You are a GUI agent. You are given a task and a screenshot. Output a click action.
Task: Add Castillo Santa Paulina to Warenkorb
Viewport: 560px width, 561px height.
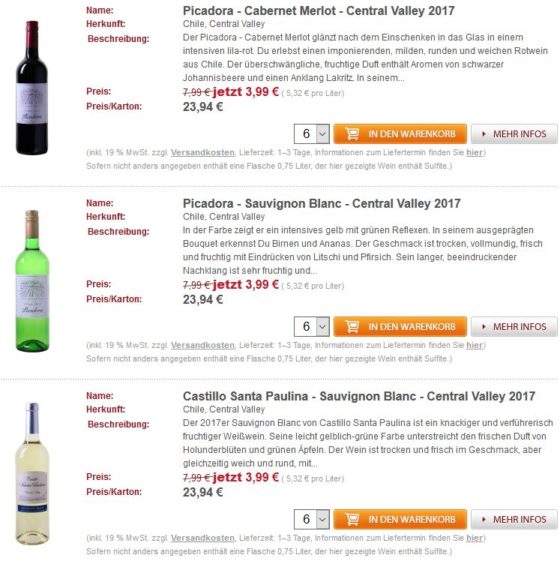pyautogui.click(x=400, y=519)
